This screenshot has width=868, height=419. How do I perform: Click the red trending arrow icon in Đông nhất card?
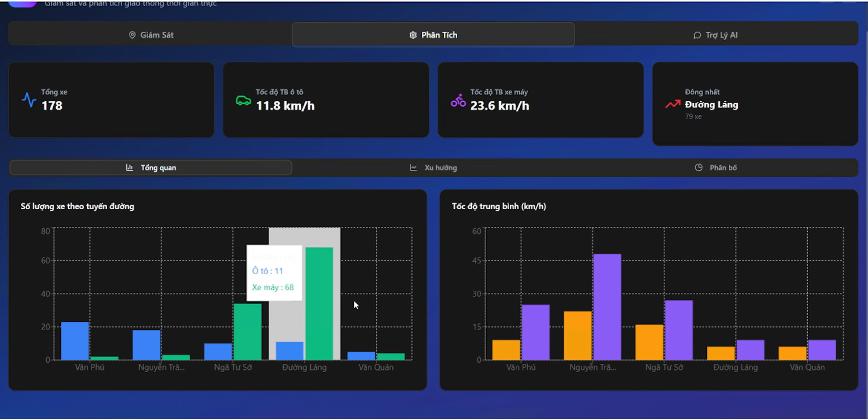[673, 104]
